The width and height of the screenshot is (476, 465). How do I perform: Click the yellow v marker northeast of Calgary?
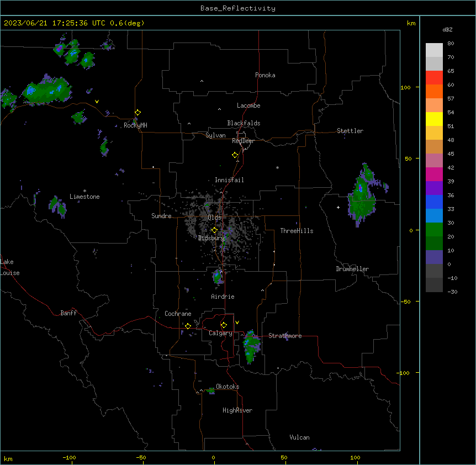pos(237,323)
